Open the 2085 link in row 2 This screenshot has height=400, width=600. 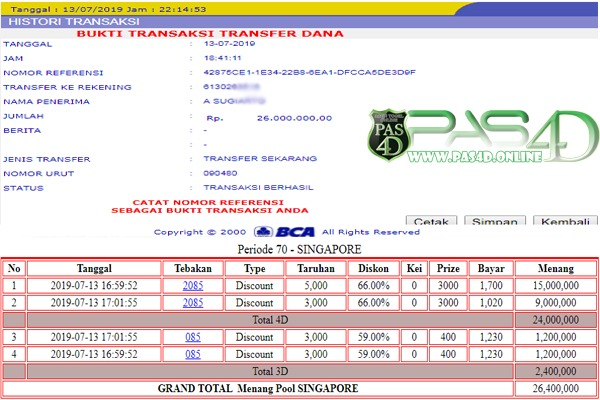click(193, 303)
